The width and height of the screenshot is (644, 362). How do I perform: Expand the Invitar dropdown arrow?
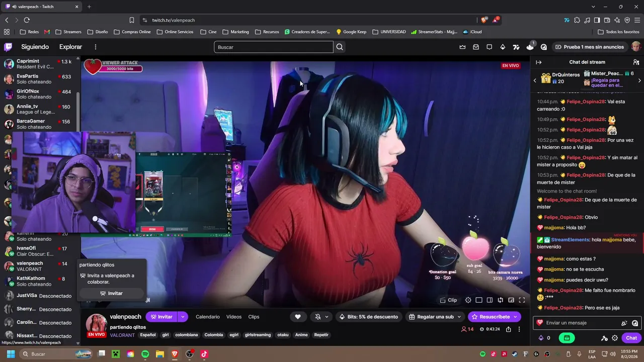[183, 317]
